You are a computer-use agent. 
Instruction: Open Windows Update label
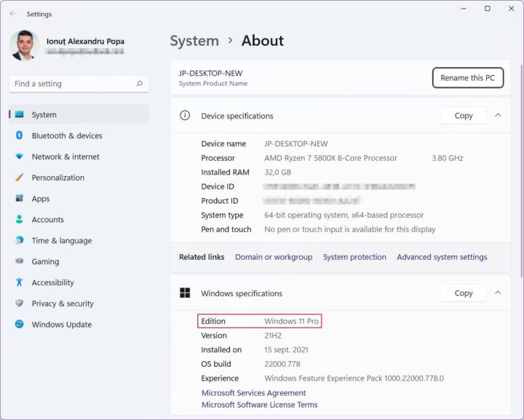(61, 325)
